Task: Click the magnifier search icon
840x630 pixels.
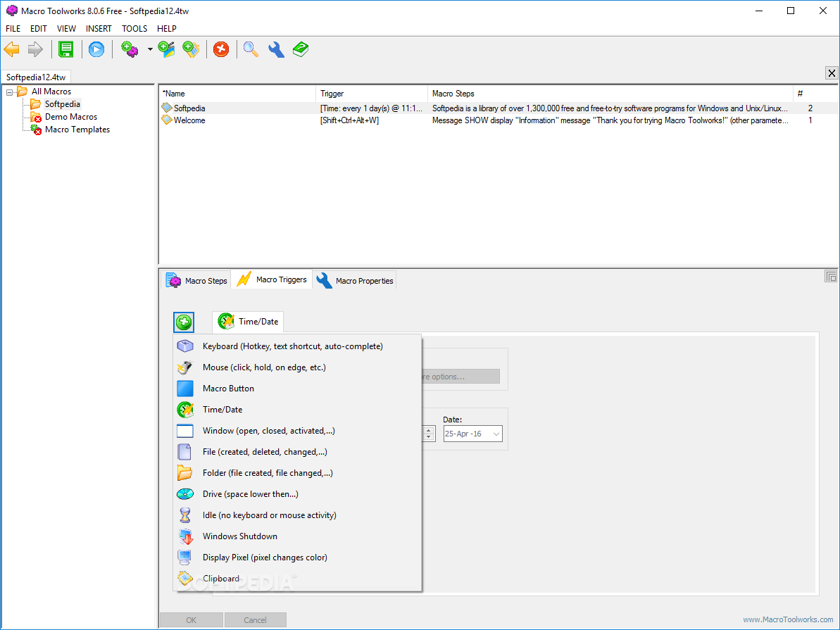Action: click(251, 49)
